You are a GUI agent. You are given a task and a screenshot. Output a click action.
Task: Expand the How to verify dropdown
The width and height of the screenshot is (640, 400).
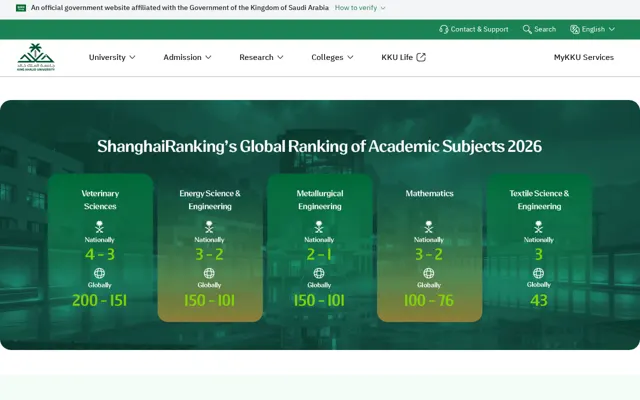point(360,8)
